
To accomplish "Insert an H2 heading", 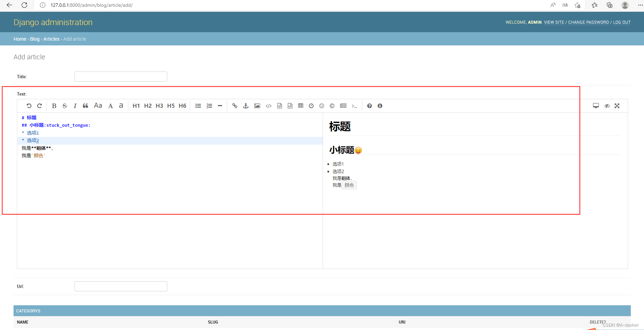I will [148, 106].
